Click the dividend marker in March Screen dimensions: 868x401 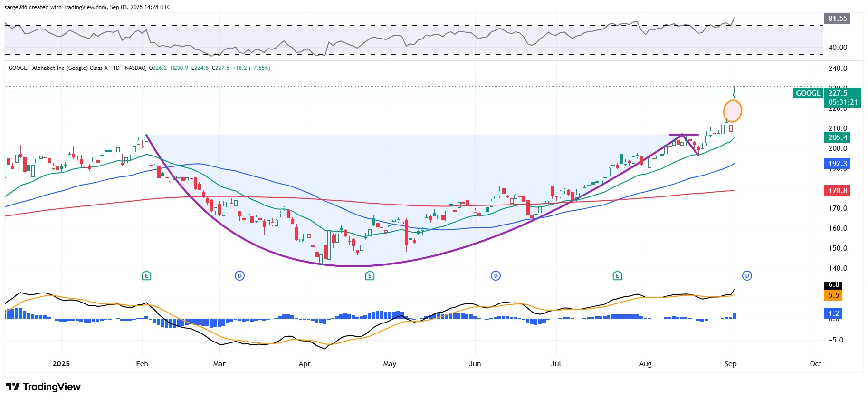[240, 276]
